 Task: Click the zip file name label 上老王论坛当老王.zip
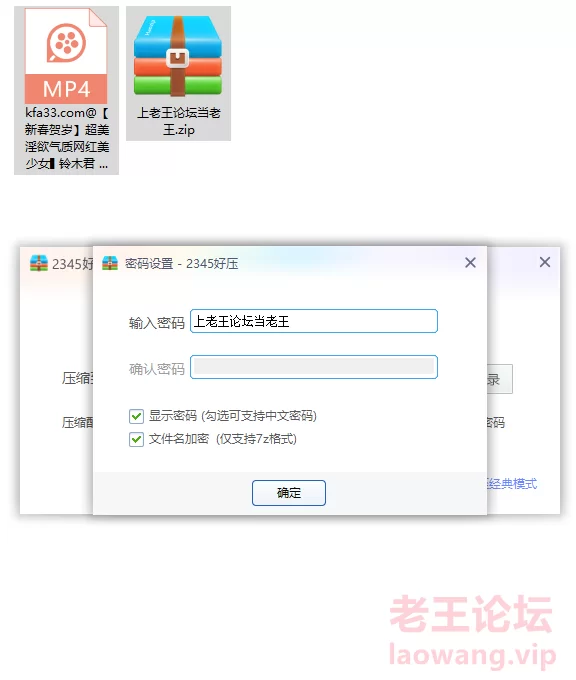[x=179, y=121]
